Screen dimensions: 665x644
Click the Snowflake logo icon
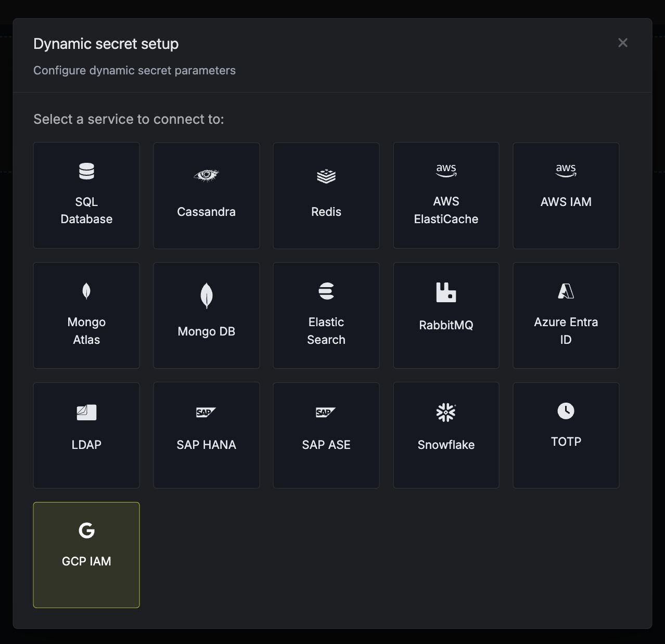click(x=446, y=413)
